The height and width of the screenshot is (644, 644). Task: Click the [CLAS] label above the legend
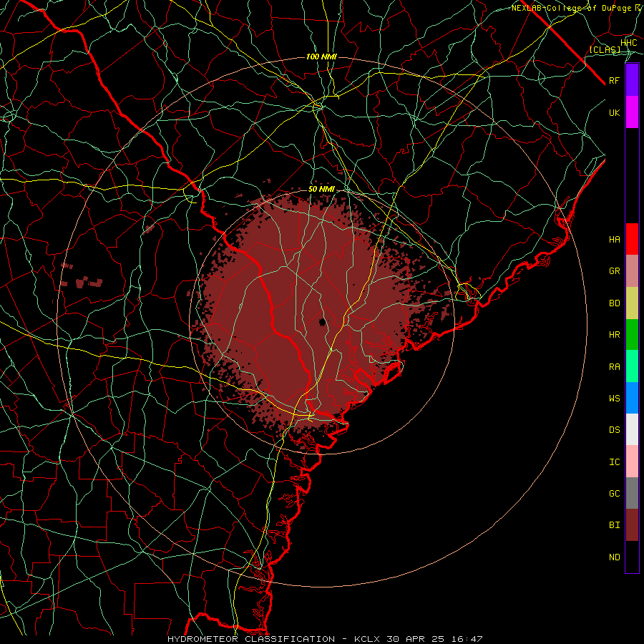pyautogui.click(x=605, y=49)
